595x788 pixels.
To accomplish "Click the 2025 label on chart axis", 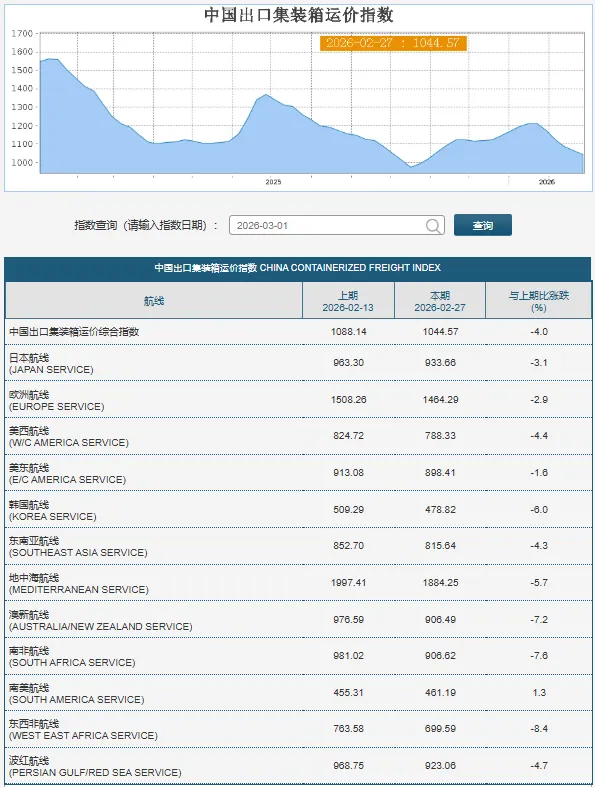I will coord(273,182).
